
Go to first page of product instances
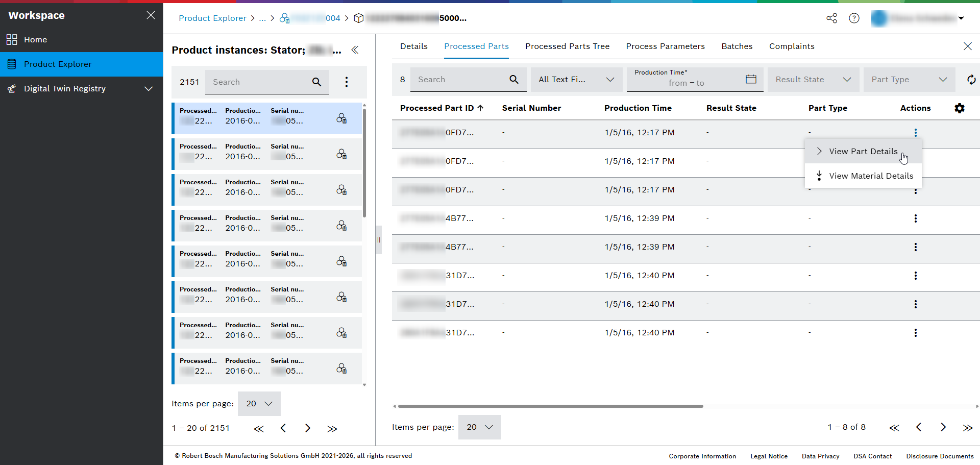(259, 428)
